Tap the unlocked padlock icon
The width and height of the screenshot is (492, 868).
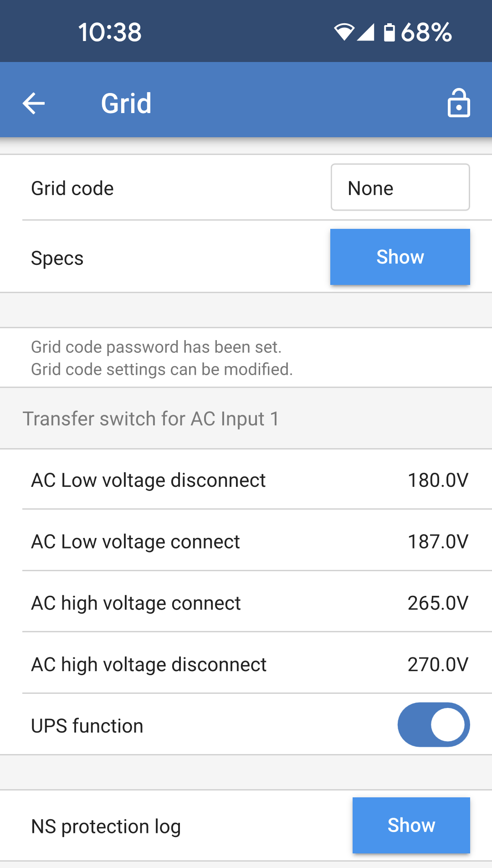click(x=458, y=103)
